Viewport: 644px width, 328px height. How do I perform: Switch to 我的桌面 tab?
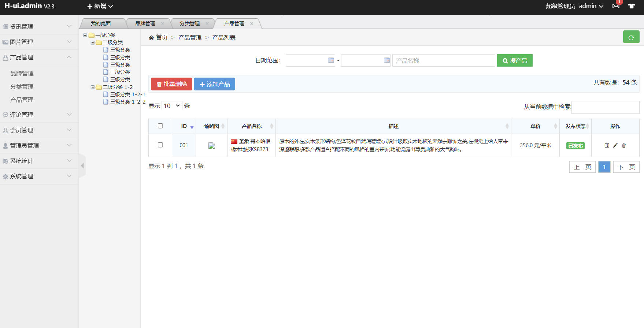(101, 23)
